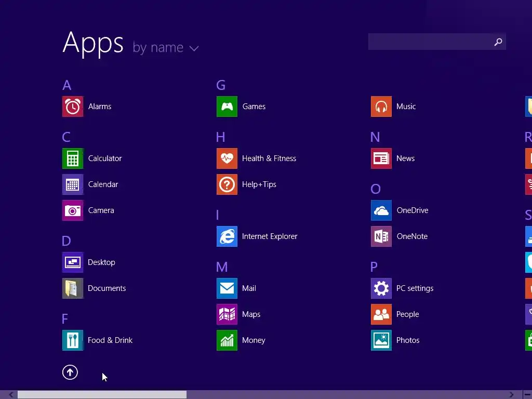Viewport: 532px width, 399px height.
Task: Click the horizontal scrollbar thumb
Action: (102, 395)
